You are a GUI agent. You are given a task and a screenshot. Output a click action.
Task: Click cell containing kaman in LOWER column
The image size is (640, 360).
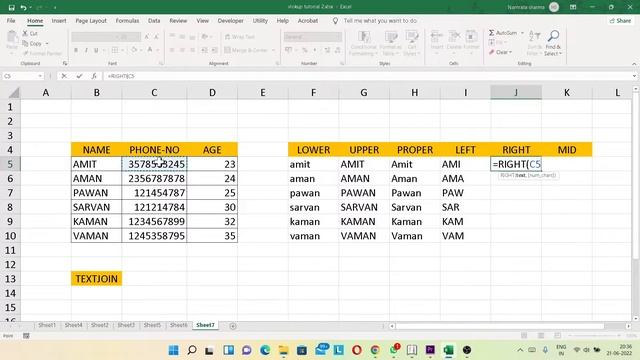point(313,222)
